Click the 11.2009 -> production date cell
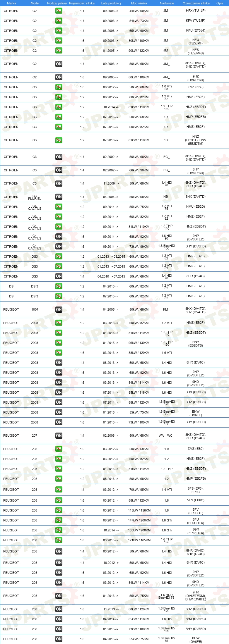This screenshot has height=644, width=229. [111, 183]
